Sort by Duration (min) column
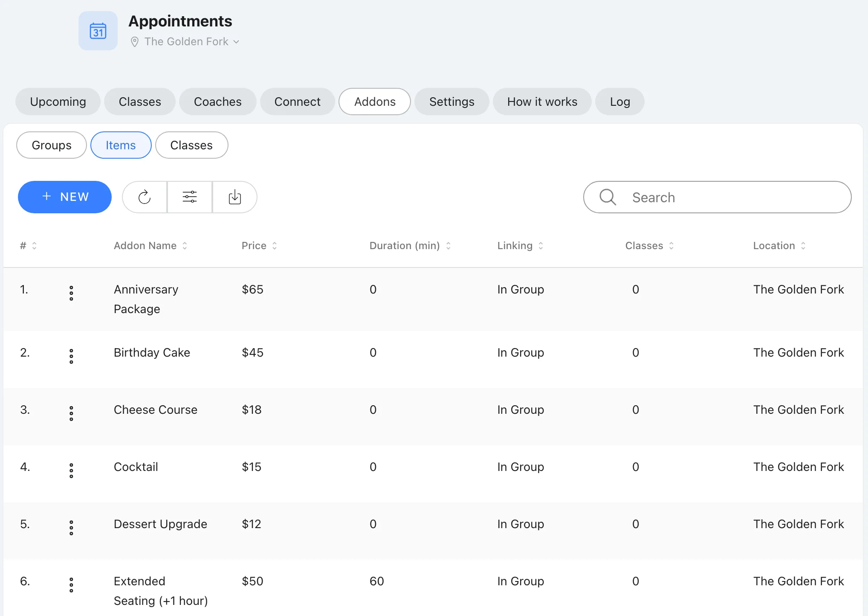 pos(410,246)
